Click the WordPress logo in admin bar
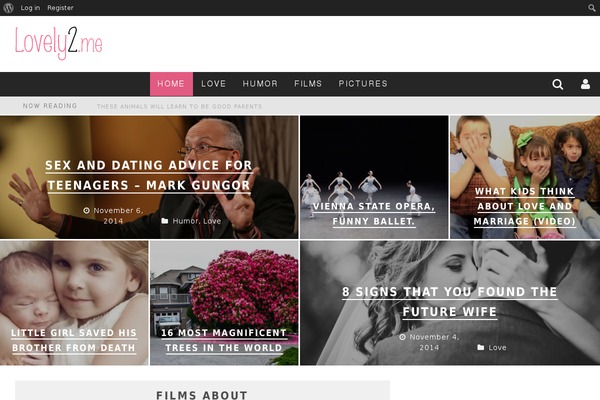The width and height of the screenshot is (600, 400). coord(8,8)
